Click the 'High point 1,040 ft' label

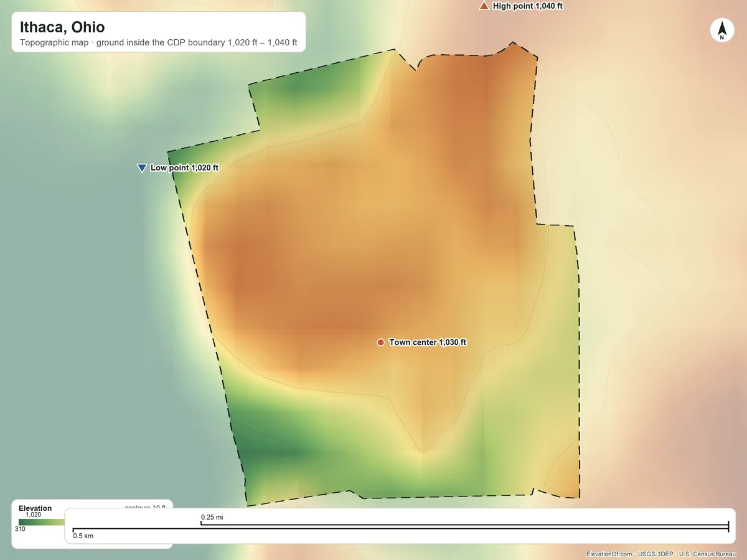pyautogui.click(x=528, y=6)
